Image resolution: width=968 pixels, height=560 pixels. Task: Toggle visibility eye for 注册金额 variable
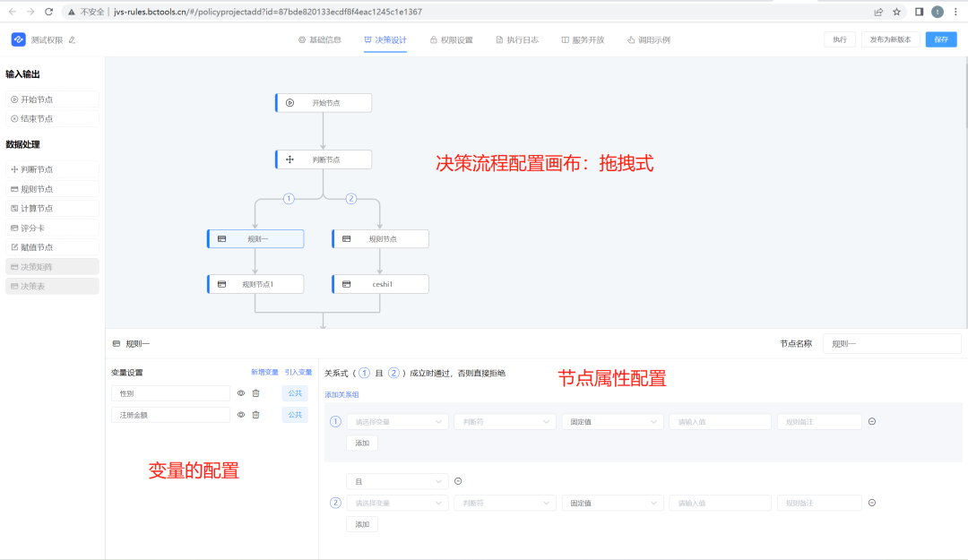pyautogui.click(x=239, y=414)
